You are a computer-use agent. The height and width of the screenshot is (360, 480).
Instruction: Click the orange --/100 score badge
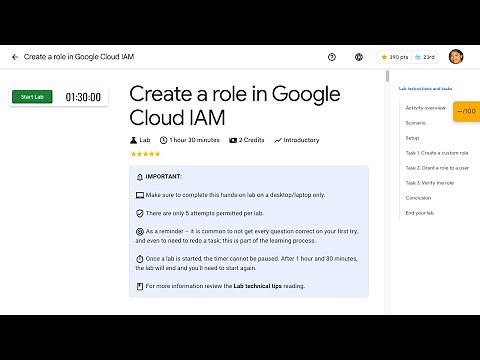pyautogui.click(x=467, y=111)
